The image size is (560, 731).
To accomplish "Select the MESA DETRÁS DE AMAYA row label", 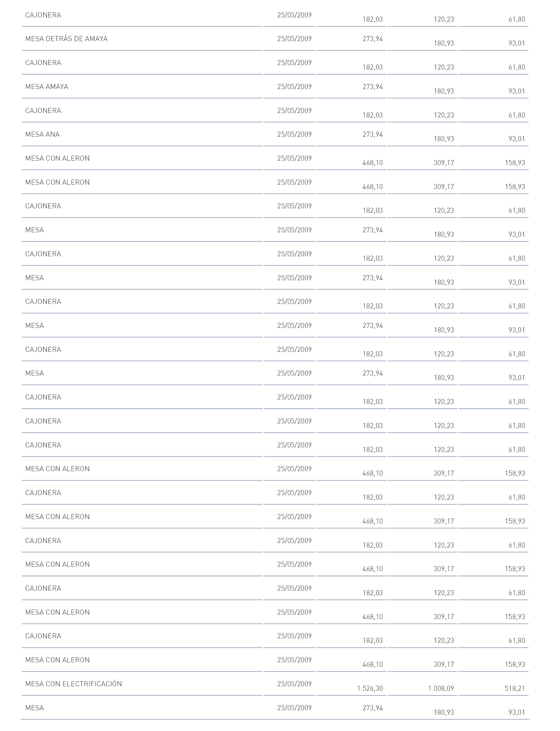I will click(66, 39).
